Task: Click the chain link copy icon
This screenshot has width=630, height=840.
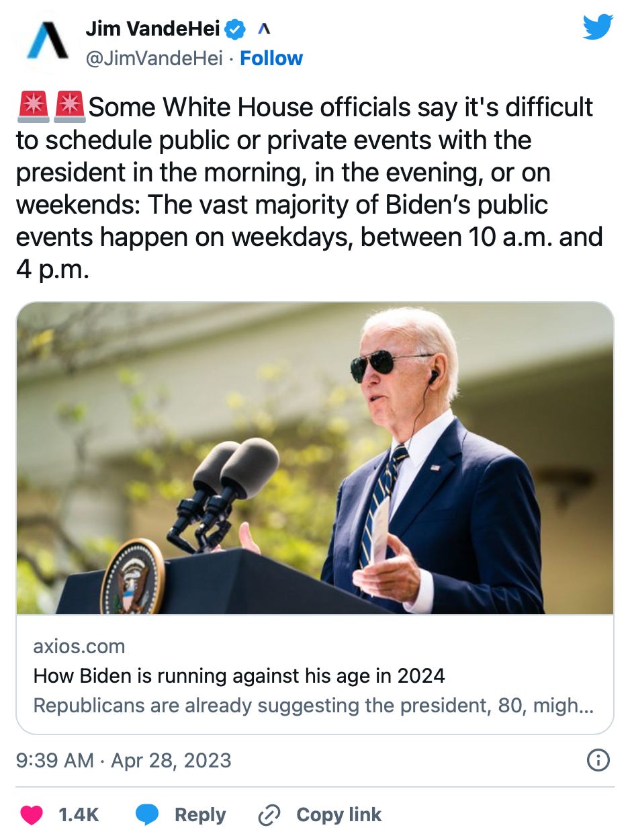Action: point(269,814)
